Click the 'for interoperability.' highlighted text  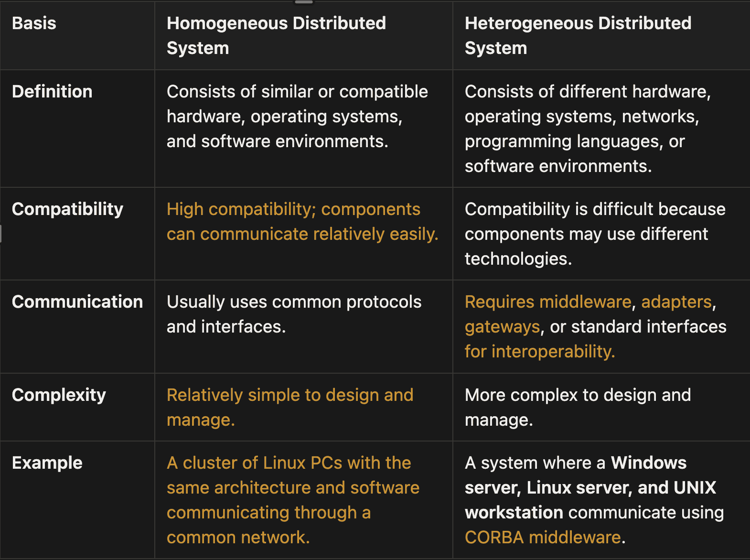point(540,352)
